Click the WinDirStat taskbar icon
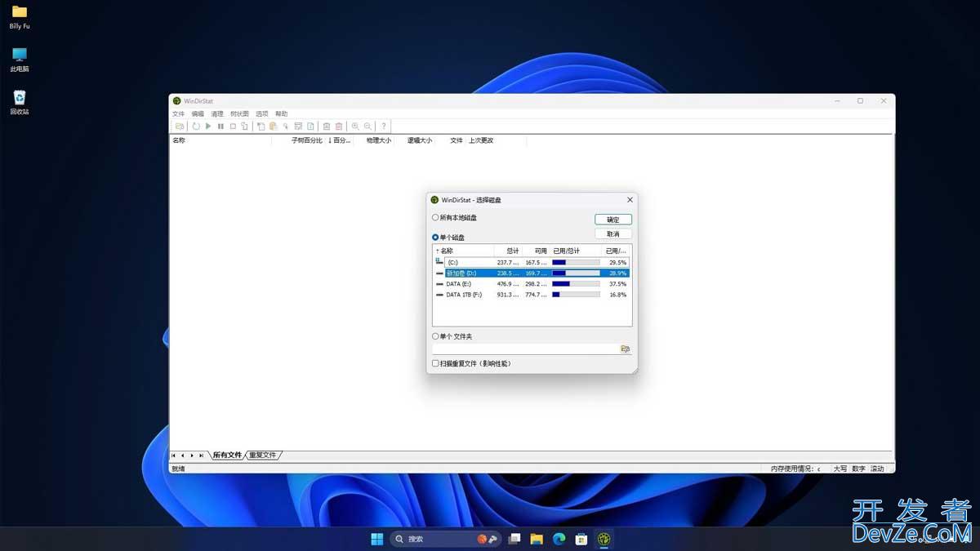The image size is (980, 551). (x=604, y=539)
